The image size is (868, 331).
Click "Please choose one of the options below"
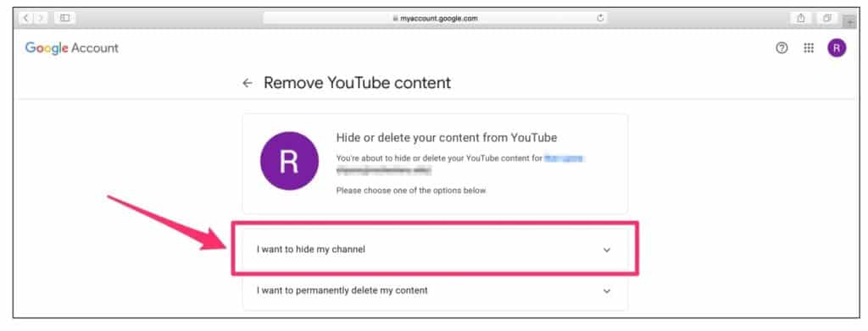pyautogui.click(x=411, y=190)
